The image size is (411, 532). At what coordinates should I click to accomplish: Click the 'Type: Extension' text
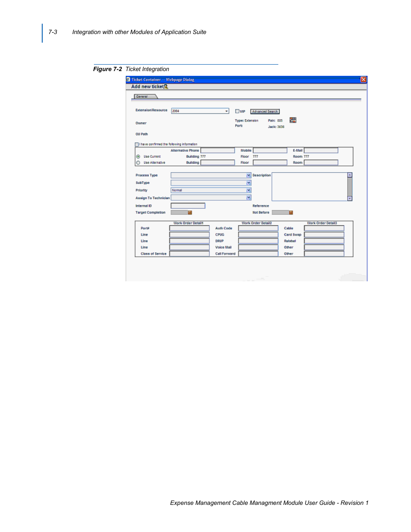247,121
